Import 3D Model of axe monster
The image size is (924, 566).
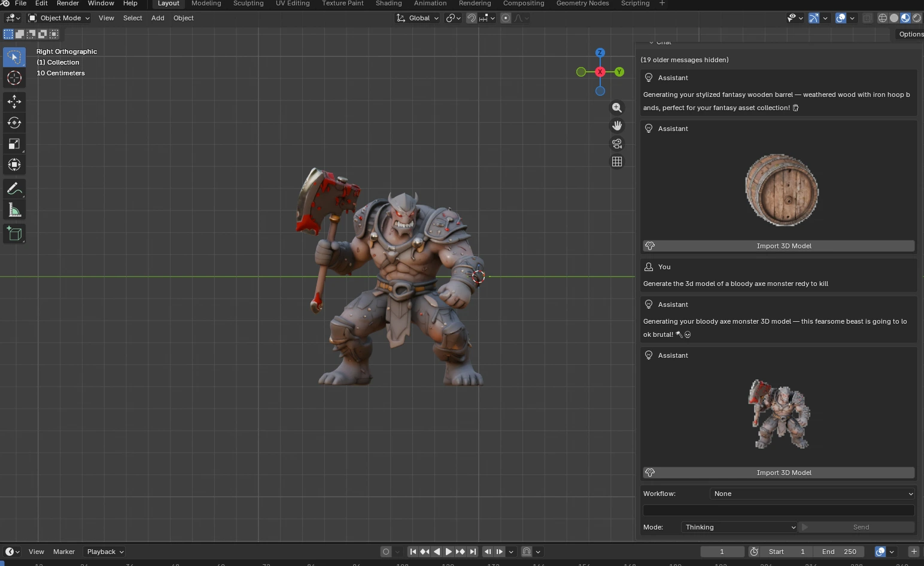click(x=779, y=473)
